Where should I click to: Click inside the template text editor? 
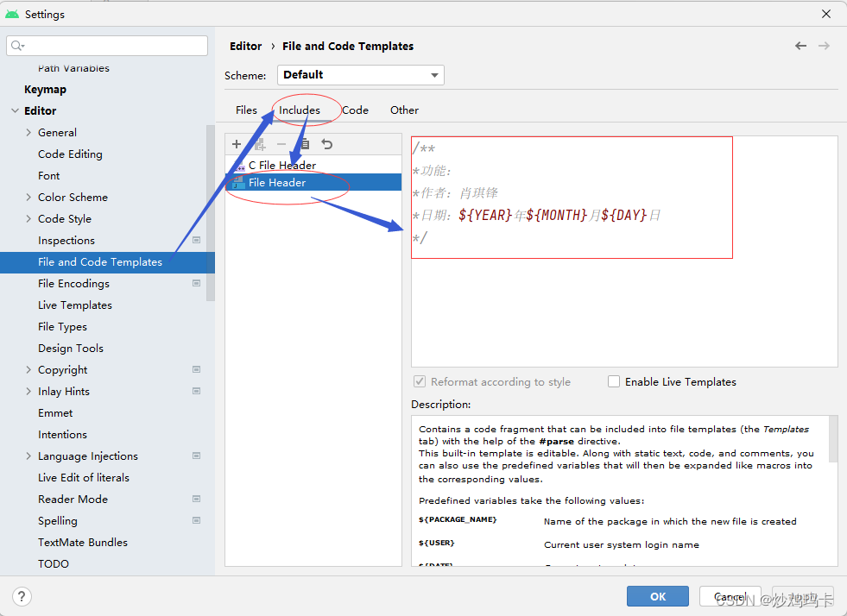coord(624,252)
